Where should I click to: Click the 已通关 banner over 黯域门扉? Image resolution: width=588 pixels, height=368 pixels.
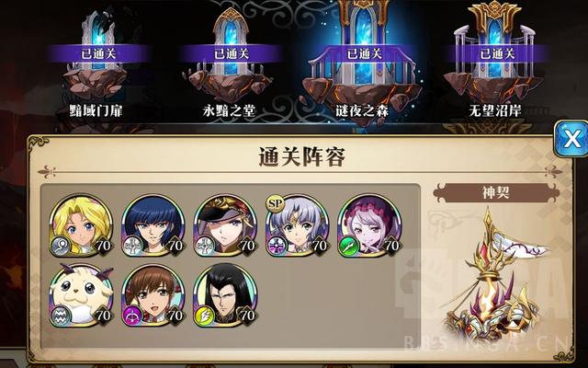click(98, 53)
